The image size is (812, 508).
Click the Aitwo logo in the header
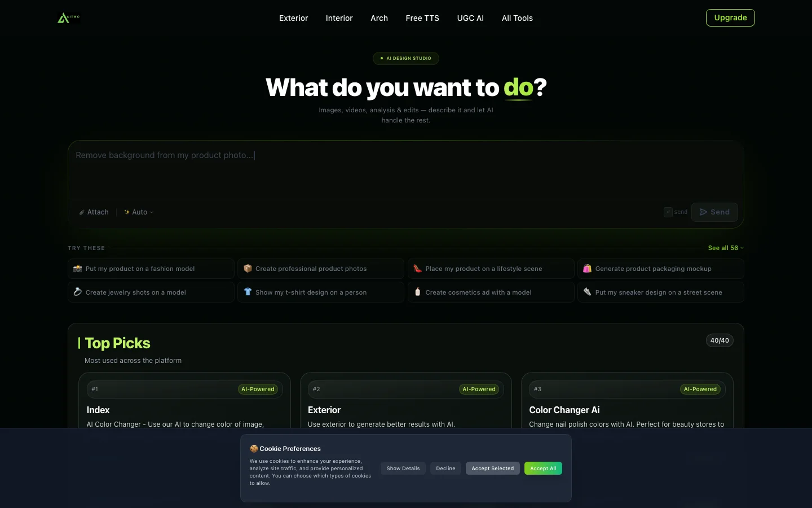tap(68, 18)
